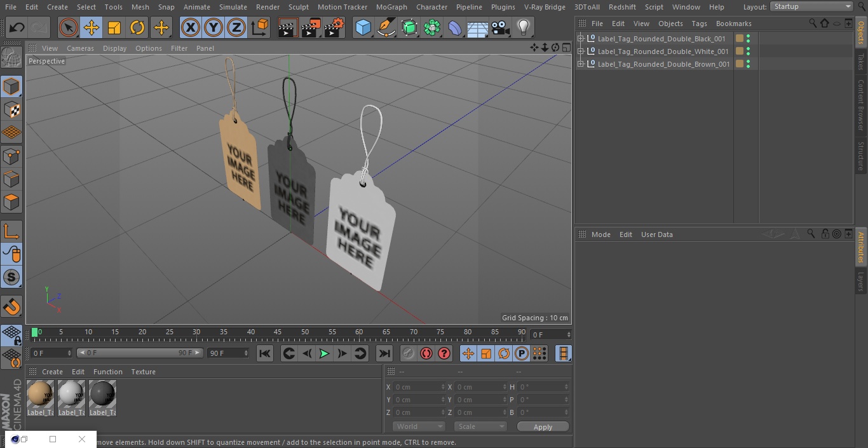Open material manager Texture menu

143,372
